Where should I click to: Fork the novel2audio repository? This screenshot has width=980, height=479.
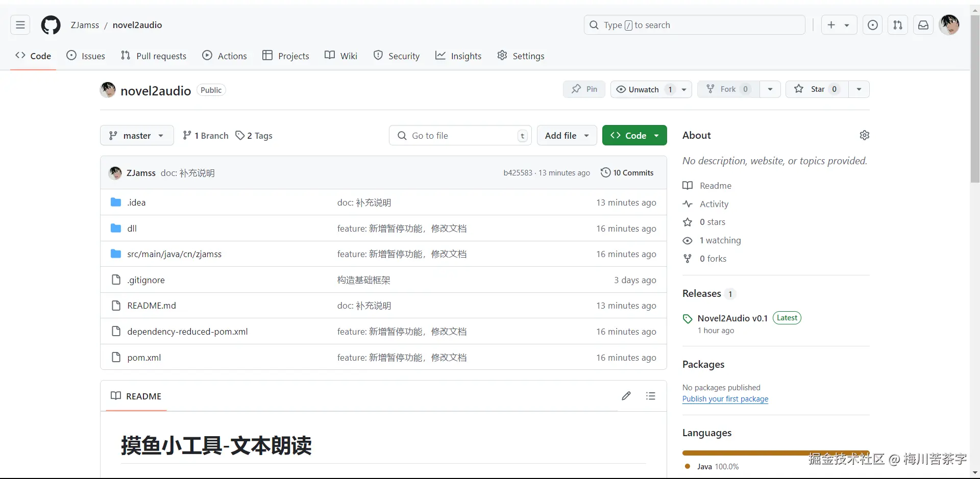click(x=728, y=89)
